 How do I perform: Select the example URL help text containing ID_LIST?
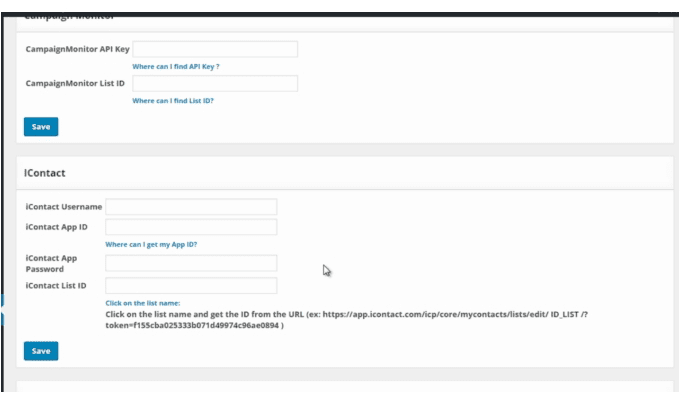[347, 320]
